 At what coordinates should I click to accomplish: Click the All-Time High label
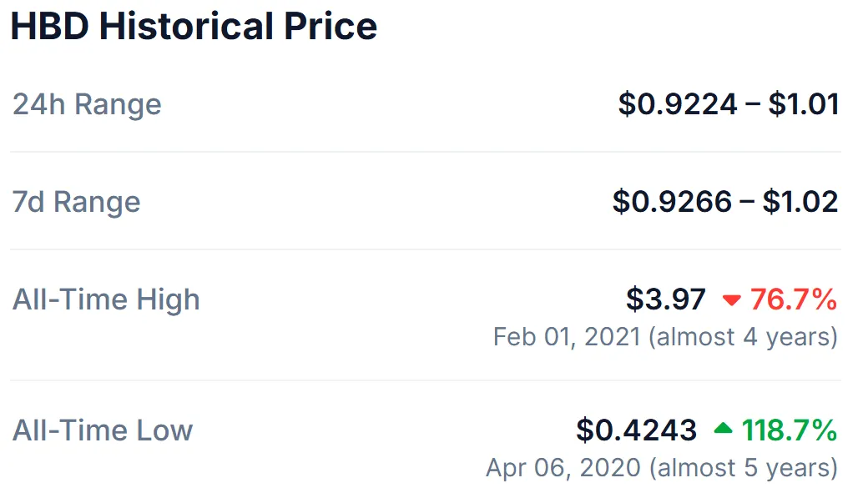tap(106, 299)
